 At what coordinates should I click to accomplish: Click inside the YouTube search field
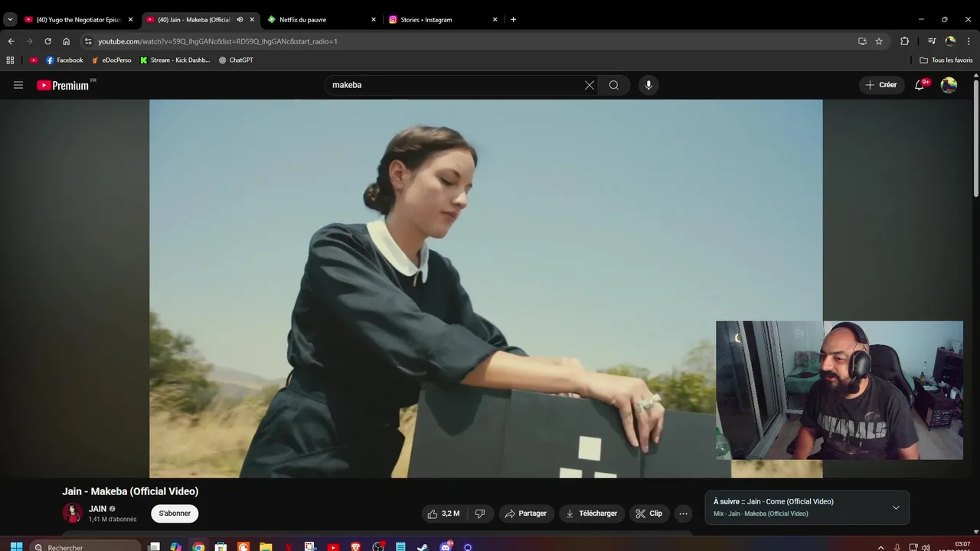coord(456,85)
